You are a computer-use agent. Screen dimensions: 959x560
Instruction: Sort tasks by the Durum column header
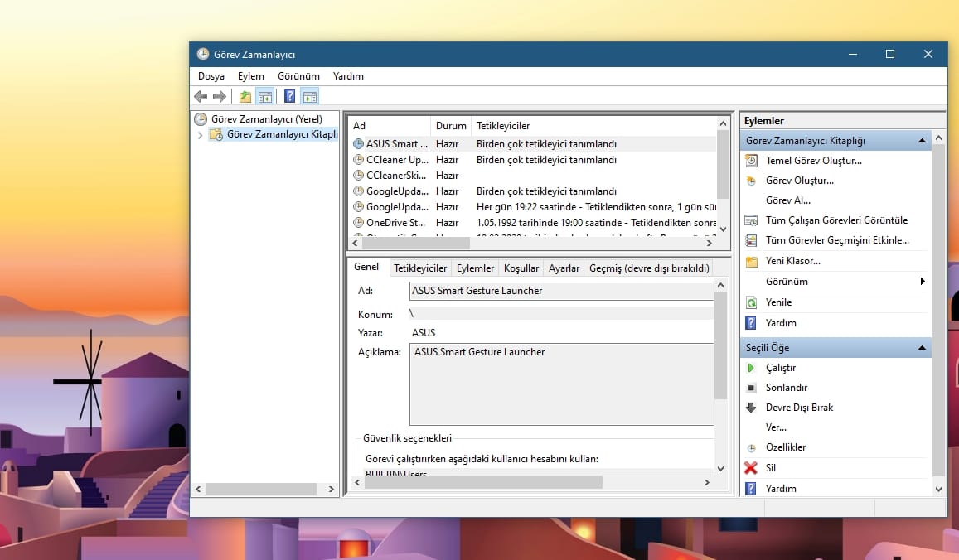point(451,126)
